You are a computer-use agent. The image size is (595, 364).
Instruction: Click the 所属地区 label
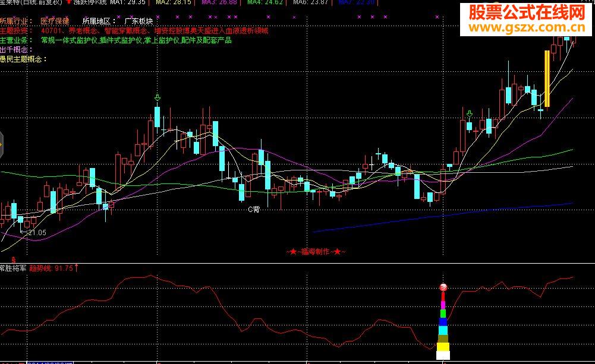99,21
